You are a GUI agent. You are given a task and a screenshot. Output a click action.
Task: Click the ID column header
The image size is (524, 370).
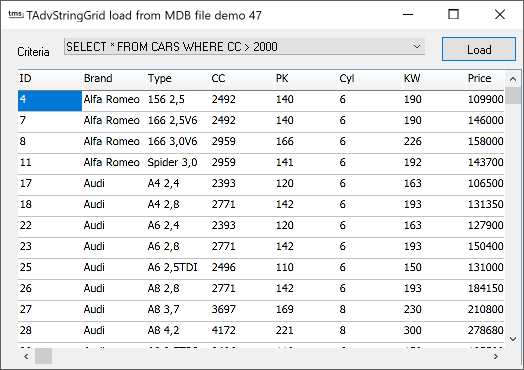tap(50, 80)
